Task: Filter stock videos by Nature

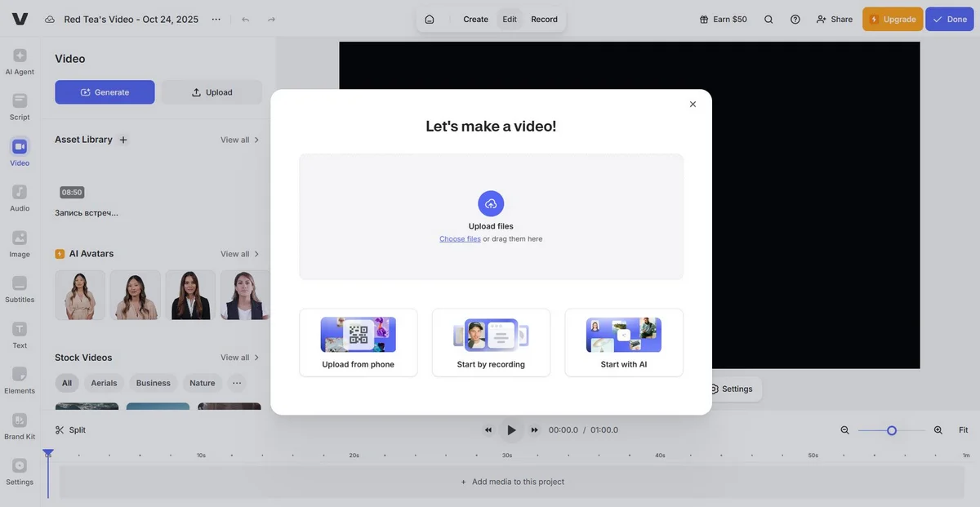Action: 203,383
